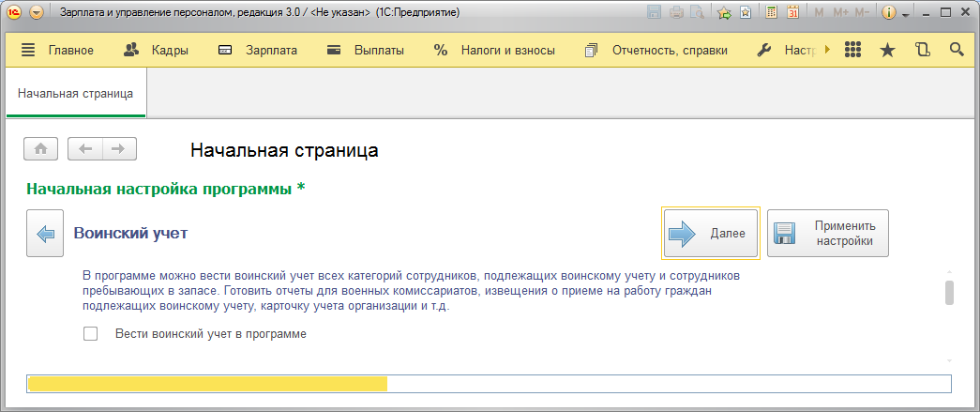
Task: Open the calendar icon in title bar
Action: [792, 13]
